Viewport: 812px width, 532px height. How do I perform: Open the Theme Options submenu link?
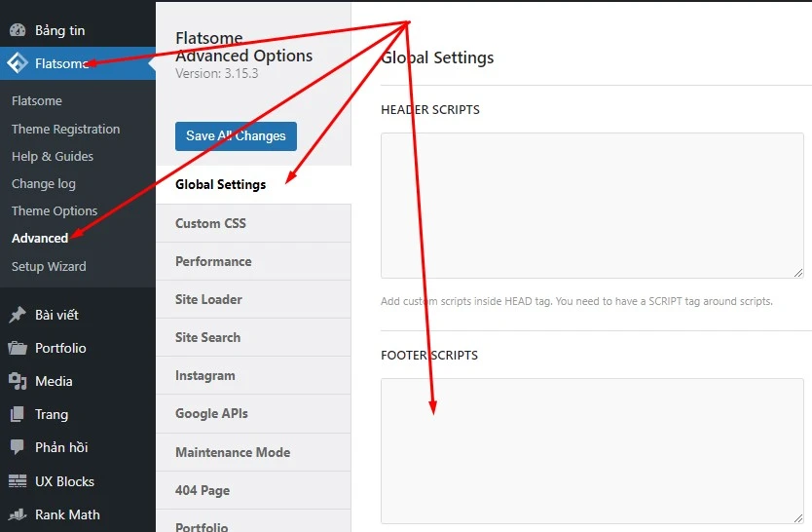55,210
